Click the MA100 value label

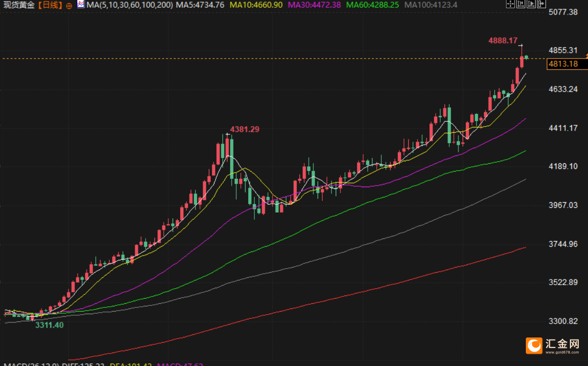pos(431,5)
